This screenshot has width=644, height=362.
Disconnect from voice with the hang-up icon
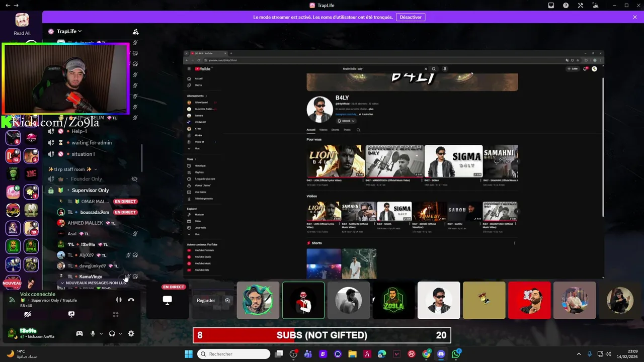tap(131, 300)
